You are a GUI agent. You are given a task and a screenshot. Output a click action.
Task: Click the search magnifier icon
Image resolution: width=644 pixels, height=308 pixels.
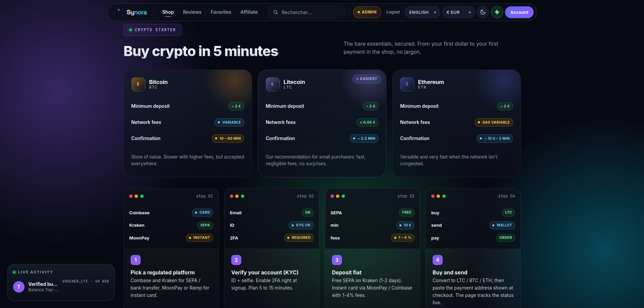coord(276,12)
